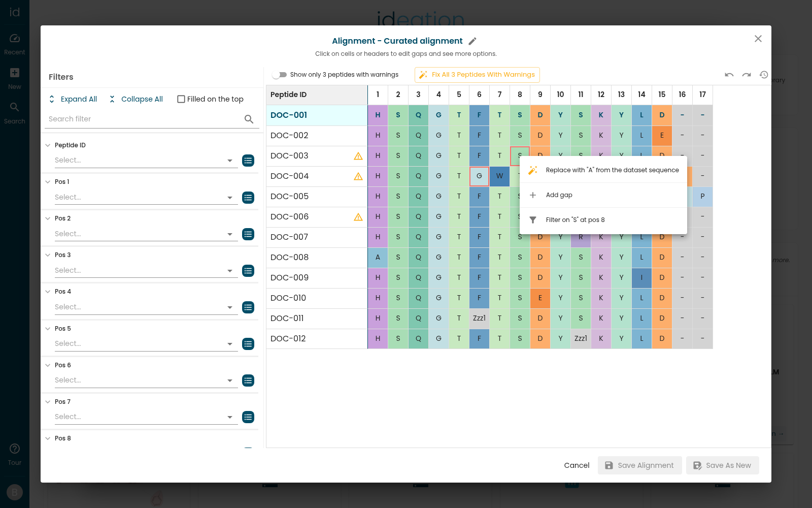The image size is (812, 508).
Task: Collapse the Pos 8 filter section chevron
Action: click(48, 438)
